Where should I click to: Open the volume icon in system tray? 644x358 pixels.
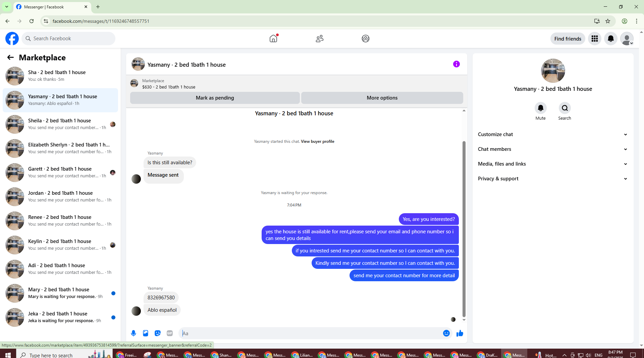point(588,355)
